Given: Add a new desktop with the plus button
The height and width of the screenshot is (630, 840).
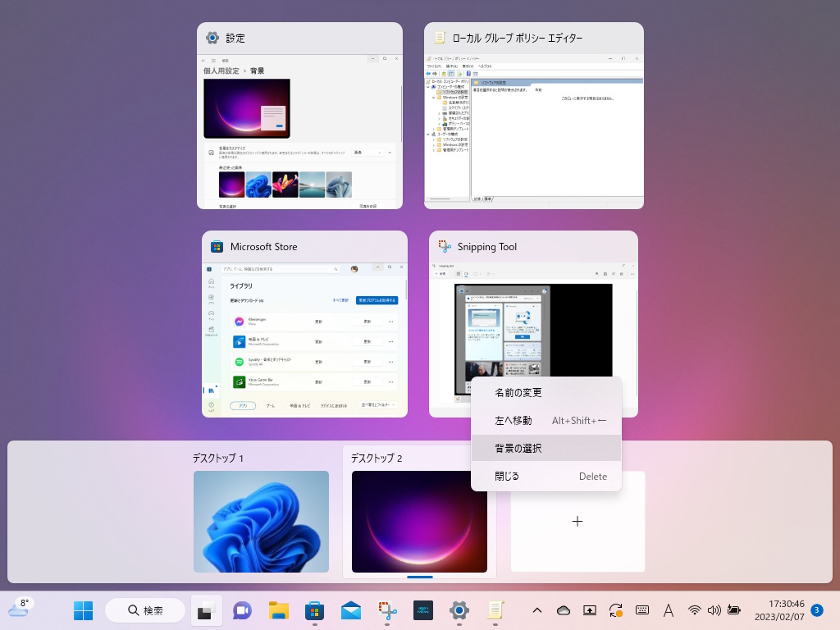Looking at the screenshot, I should pos(577,521).
